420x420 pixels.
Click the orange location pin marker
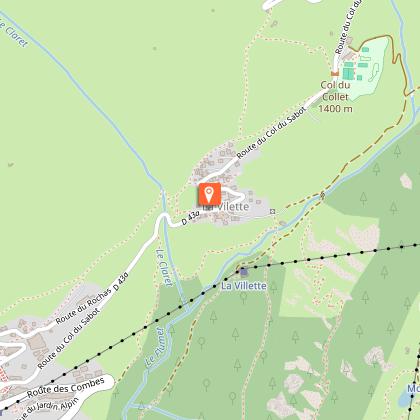click(x=209, y=194)
